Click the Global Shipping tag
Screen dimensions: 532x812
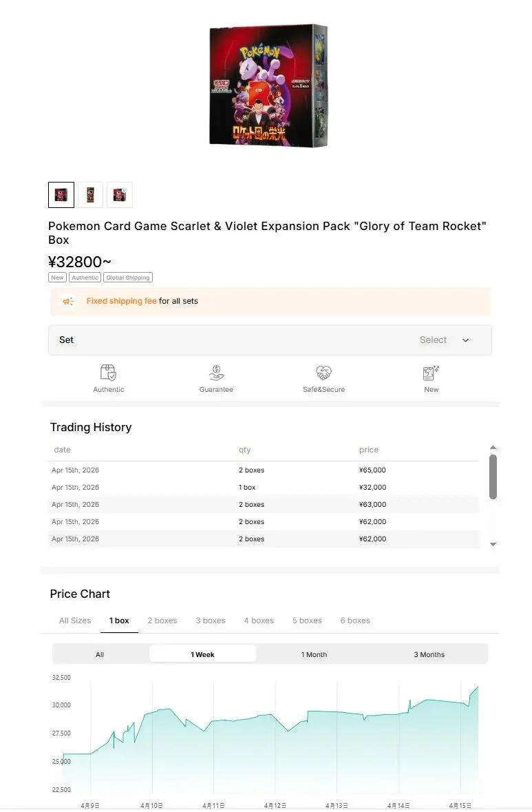tap(128, 278)
